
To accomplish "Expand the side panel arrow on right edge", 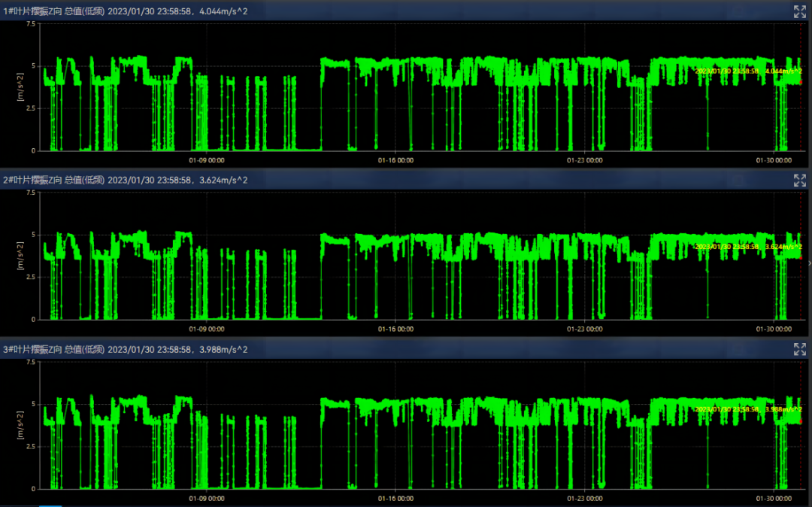I will coord(809,263).
